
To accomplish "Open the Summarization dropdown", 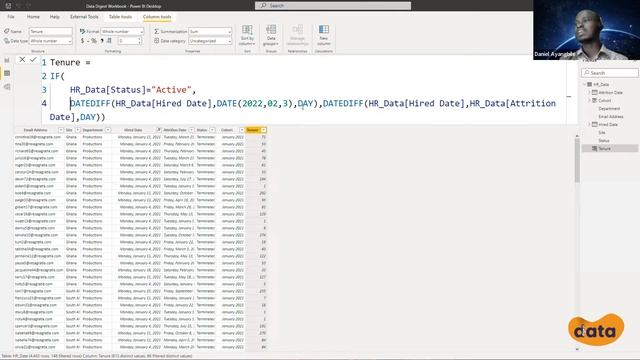I will pyautogui.click(x=210, y=31).
